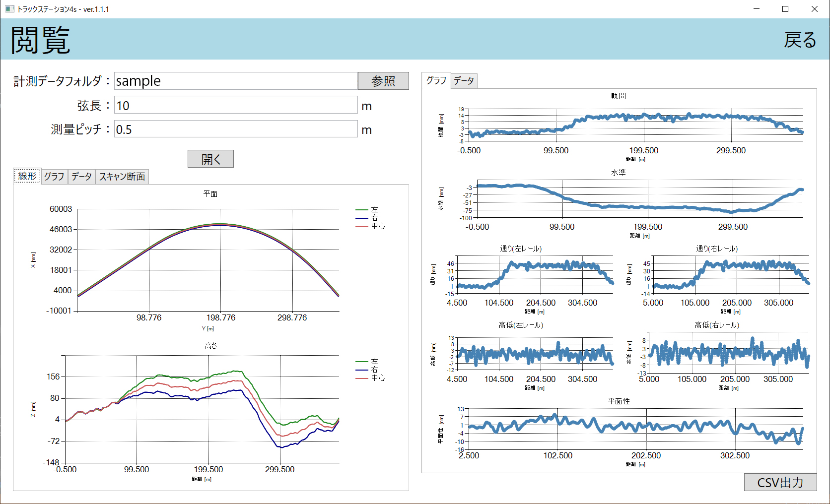Open the スキャン断面 tab

pyautogui.click(x=122, y=176)
